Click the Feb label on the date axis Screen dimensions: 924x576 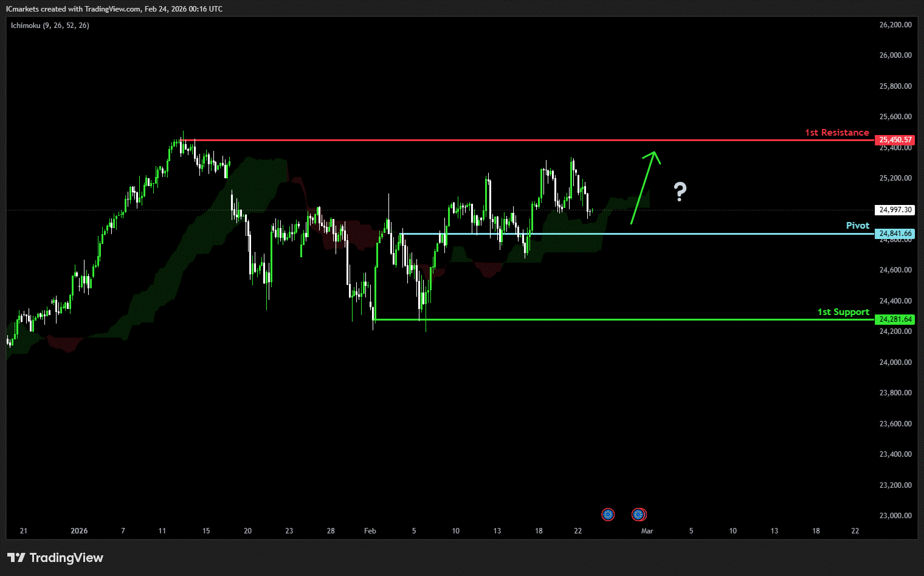click(370, 531)
